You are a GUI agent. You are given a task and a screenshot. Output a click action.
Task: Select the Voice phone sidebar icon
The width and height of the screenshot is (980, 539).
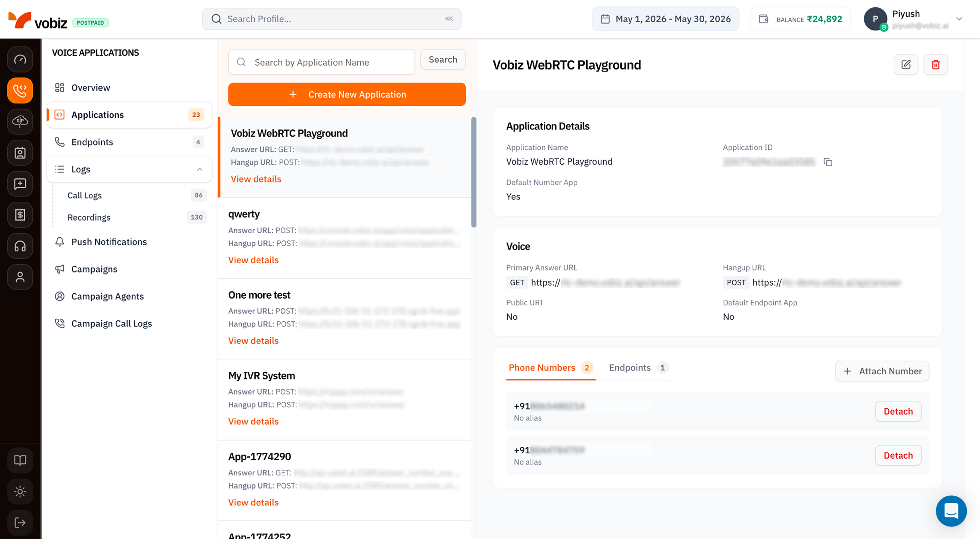click(20, 91)
